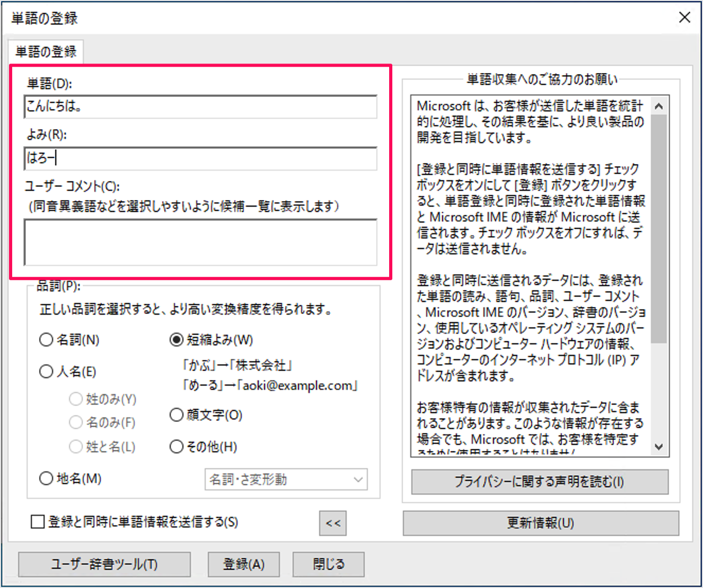The width and height of the screenshot is (703, 588).
Task: Click the 単語(D) input field
Action: [200, 106]
